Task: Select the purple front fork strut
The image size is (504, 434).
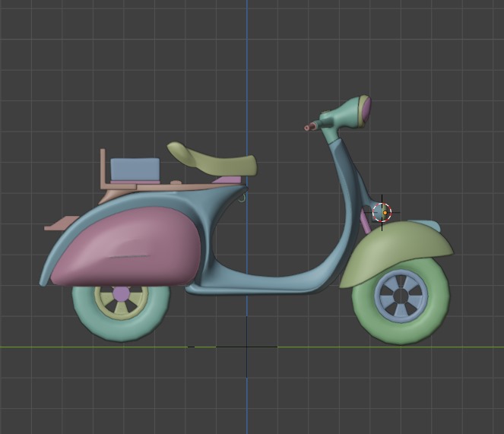Action: (x=366, y=221)
